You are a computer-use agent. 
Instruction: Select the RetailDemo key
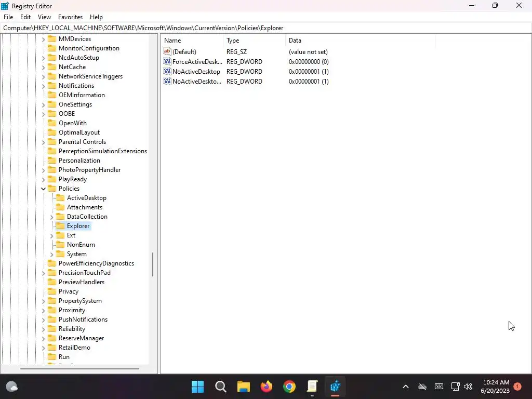click(x=74, y=348)
